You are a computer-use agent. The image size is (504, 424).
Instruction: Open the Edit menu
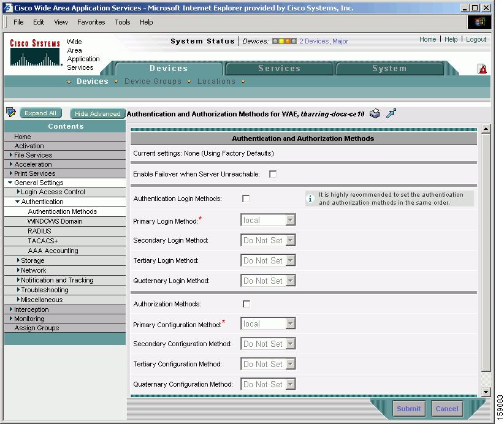tap(39, 22)
